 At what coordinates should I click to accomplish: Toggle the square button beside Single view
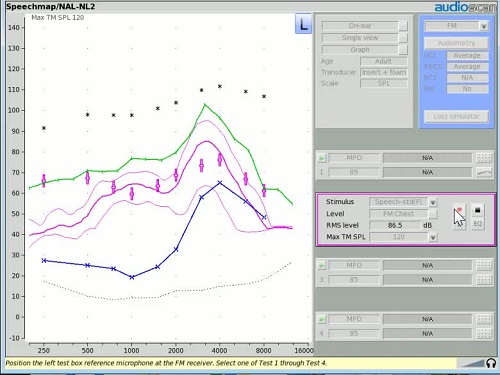pos(403,38)
